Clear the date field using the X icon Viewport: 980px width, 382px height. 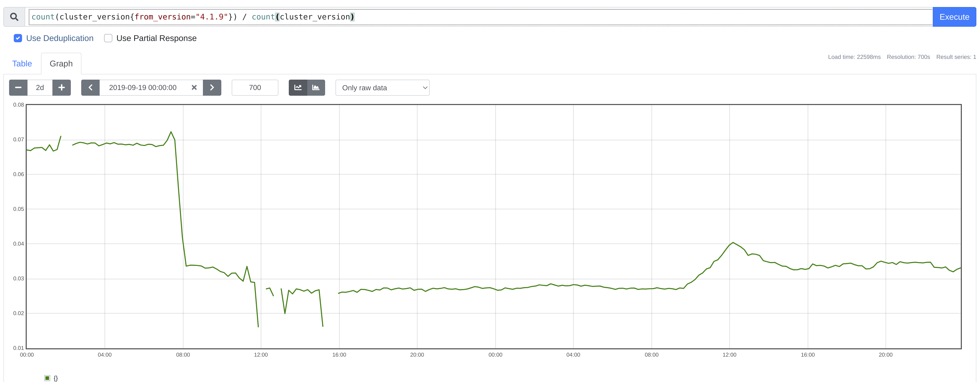pyautogui.click(x=194, y=87)
